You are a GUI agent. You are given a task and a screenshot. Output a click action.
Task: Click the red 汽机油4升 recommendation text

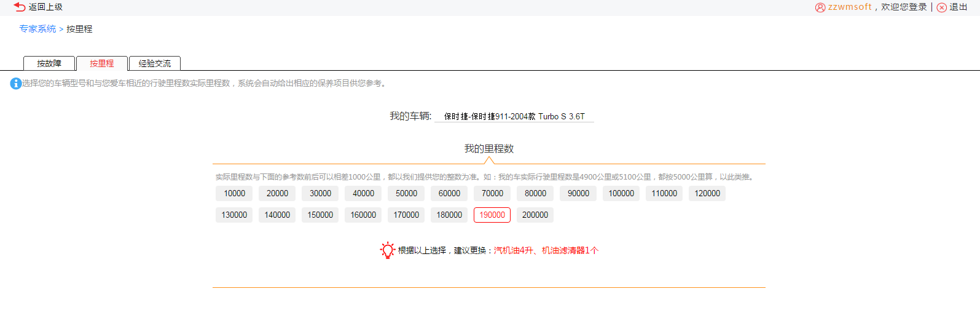[x=514, y=250]
